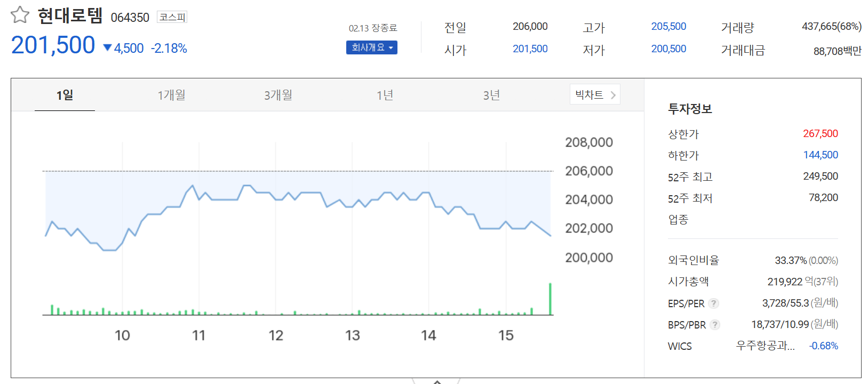Click the 저가 value 200,500
The height and width of the screenshot is (384, 868).
click(x=668, y=49)
